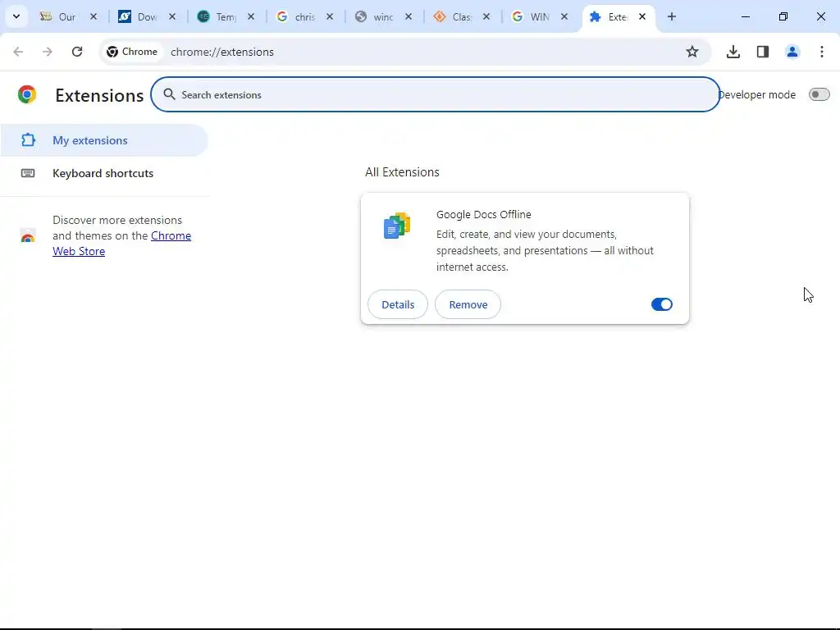Open Chrome three-dot menu
The width and height of the screenshot is (840, 630).
point(822,52)
